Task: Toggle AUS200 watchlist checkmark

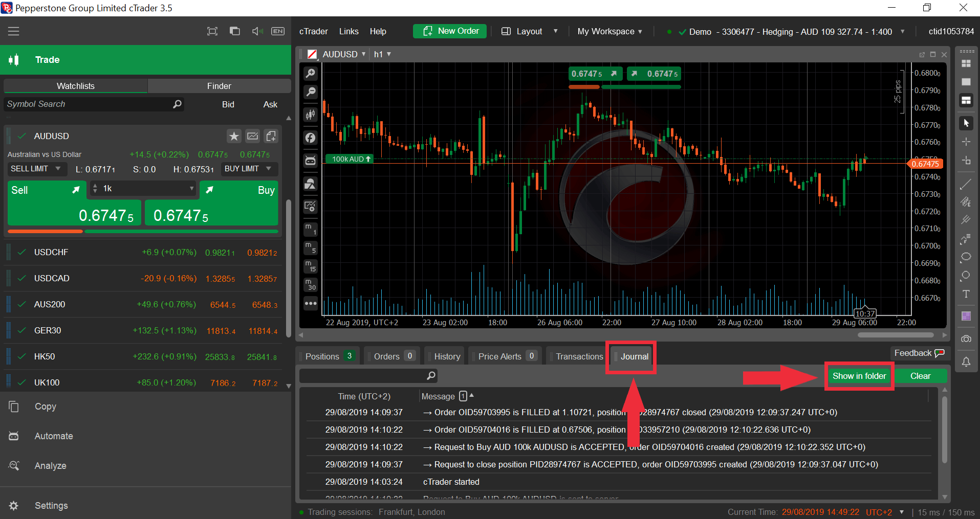Action: (x=21, y=304)
